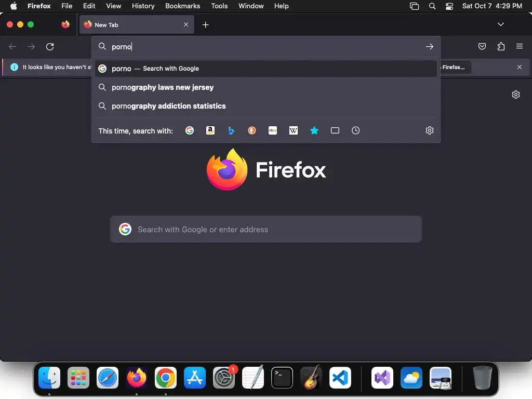Viewport: 532px width, 399px height.
Task: Open the Bookmarks menu
Action: (182, 6)
